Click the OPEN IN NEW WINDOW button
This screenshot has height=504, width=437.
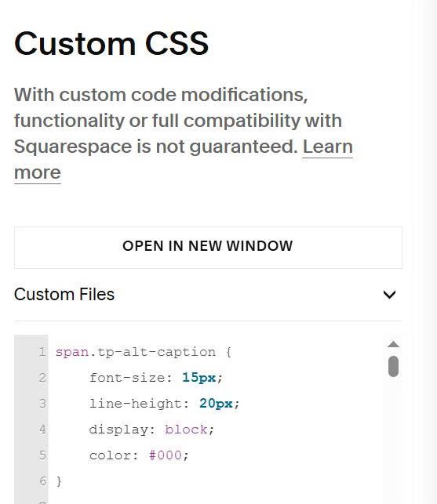tap(208, 248)
